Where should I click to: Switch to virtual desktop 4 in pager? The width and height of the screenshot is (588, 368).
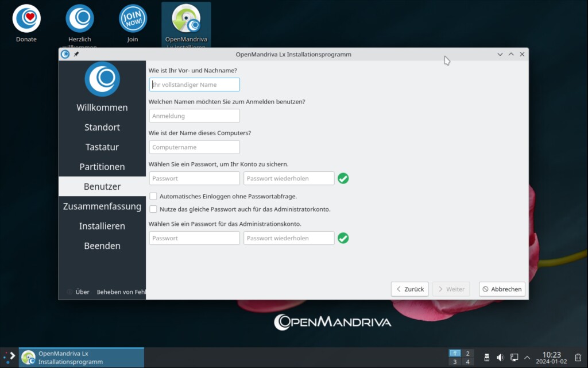[467, 362]
